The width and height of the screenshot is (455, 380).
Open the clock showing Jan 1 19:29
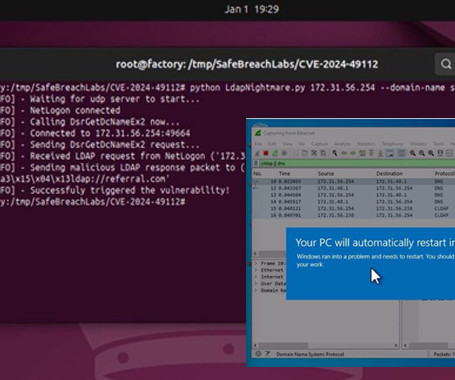[x=252, y=9]
